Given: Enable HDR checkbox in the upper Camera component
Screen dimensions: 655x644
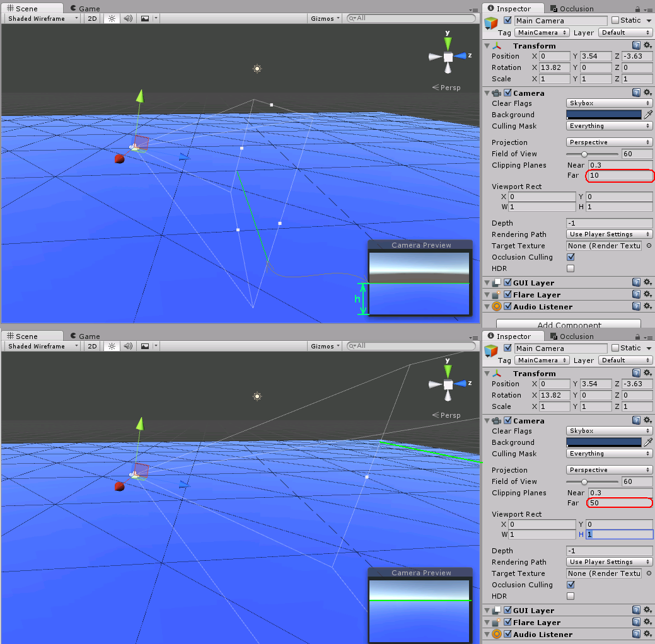Looking at the screenshot, I should click(x=571, y=268).
